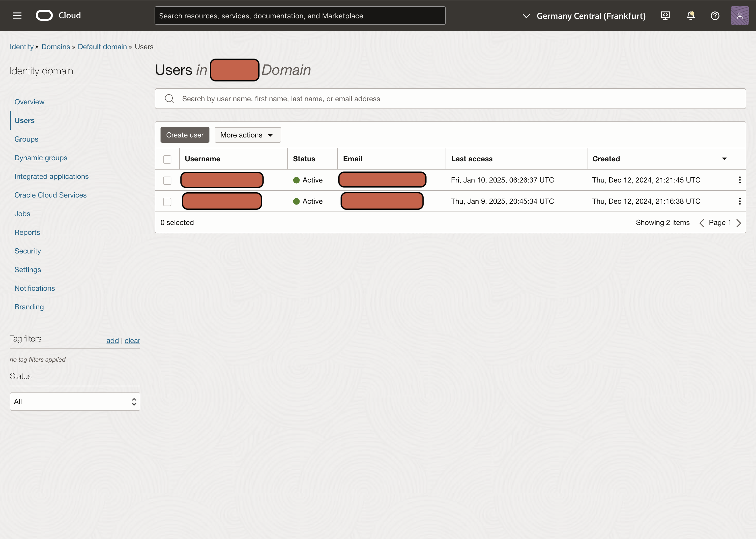The image size is (756, 539).
Task: Click the three-dot overflow icon for first user
Action: tap(740, 180)
